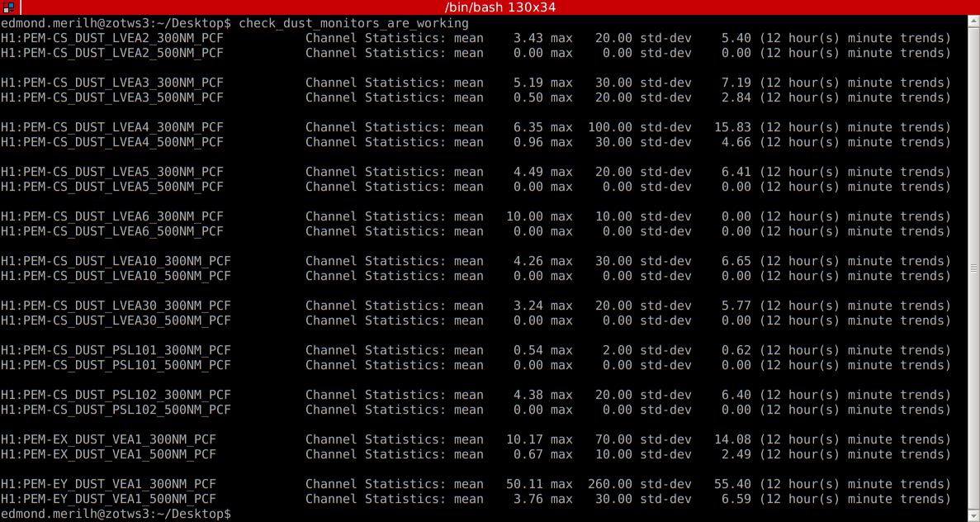
Task: Click the empty prompt on the last line
Action: click(x=116, y=514)
